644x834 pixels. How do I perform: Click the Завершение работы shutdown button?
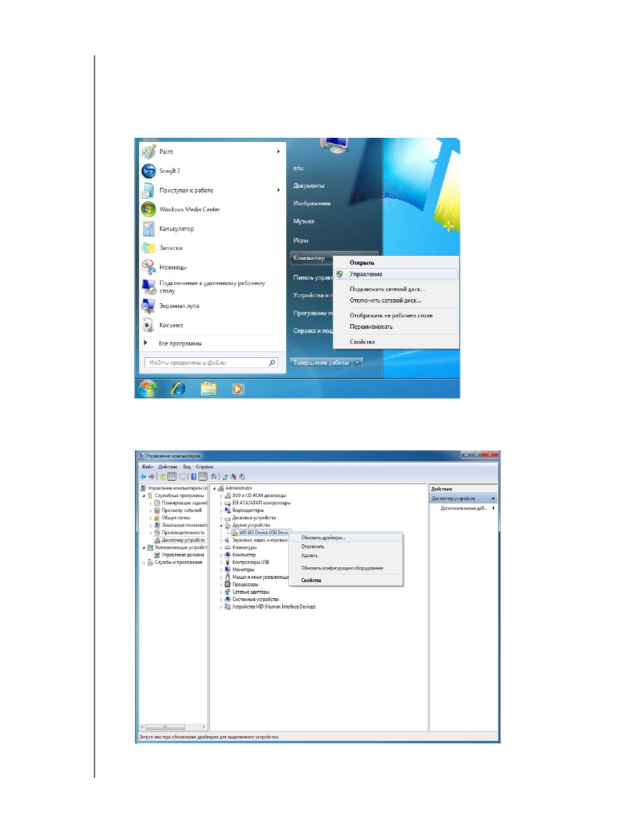coord(321,363)
